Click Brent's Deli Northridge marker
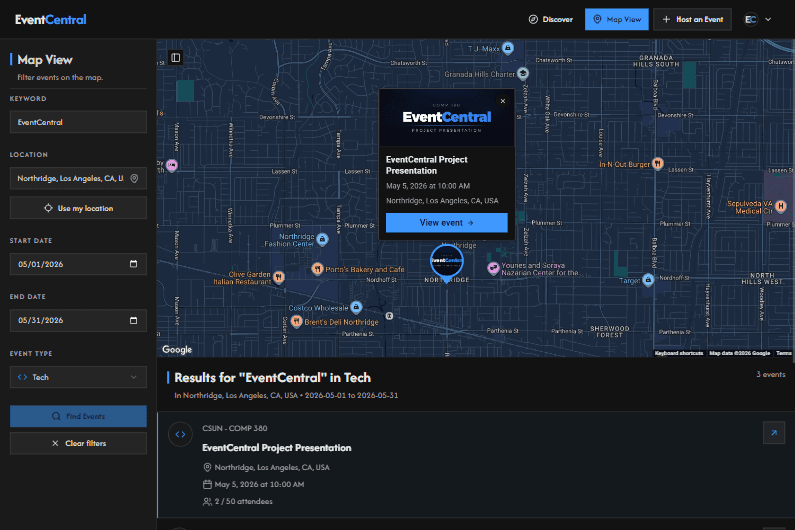This screenshot has height=530, width=795. point(297,321)
